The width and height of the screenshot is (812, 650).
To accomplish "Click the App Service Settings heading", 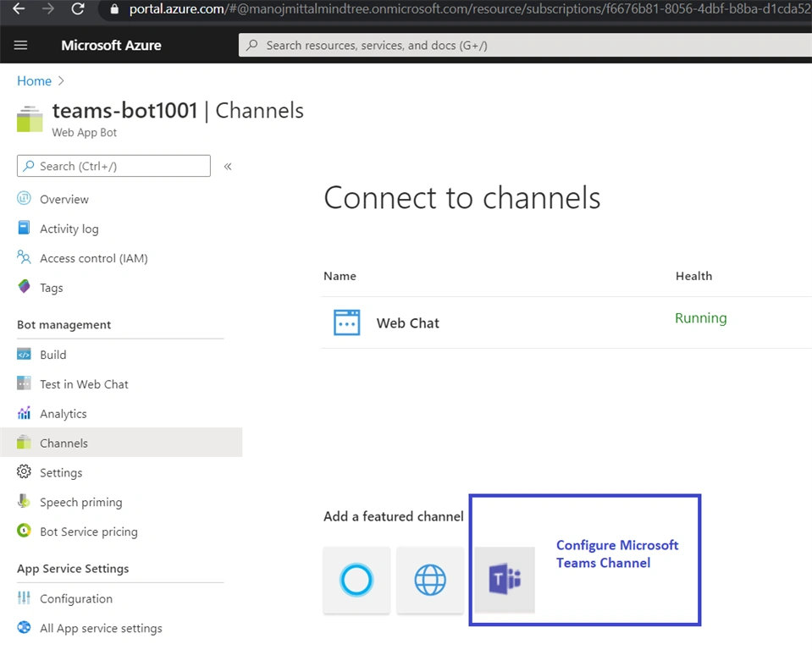I will (73, 568).
